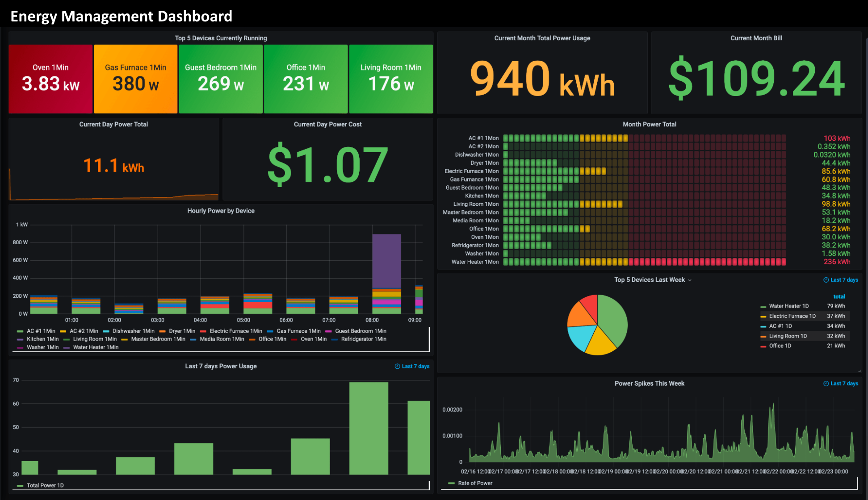The image size is (868, 500).
Task: Open Month Power Total panel title menu
Action: (649, 125)
